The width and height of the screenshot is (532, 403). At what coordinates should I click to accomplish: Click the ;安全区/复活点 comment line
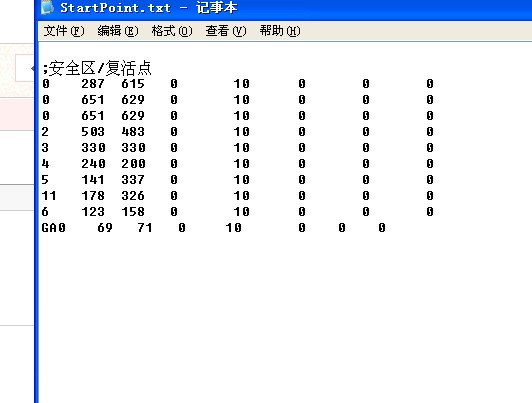click(x=97, y=68)
